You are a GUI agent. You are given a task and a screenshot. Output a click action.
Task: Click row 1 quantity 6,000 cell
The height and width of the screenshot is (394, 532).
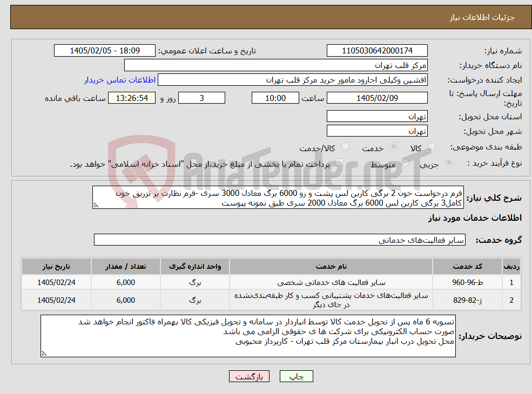pos(125,282)
